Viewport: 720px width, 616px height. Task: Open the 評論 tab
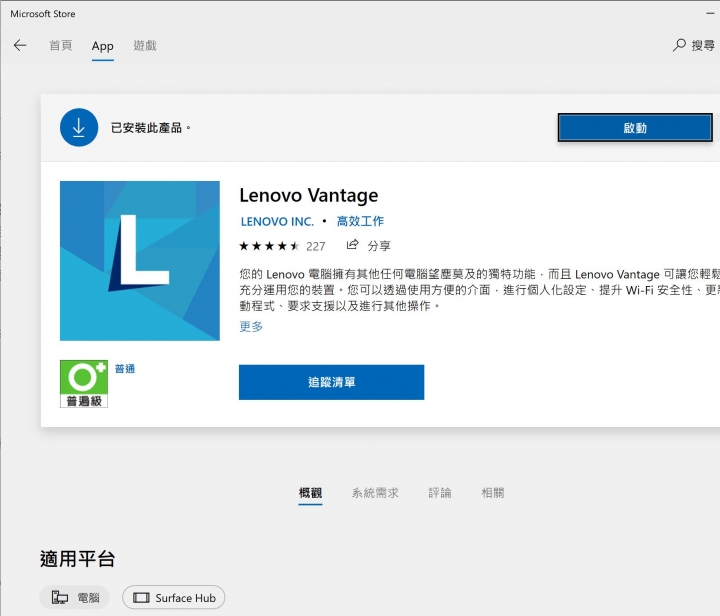click(x=440, y=493)
